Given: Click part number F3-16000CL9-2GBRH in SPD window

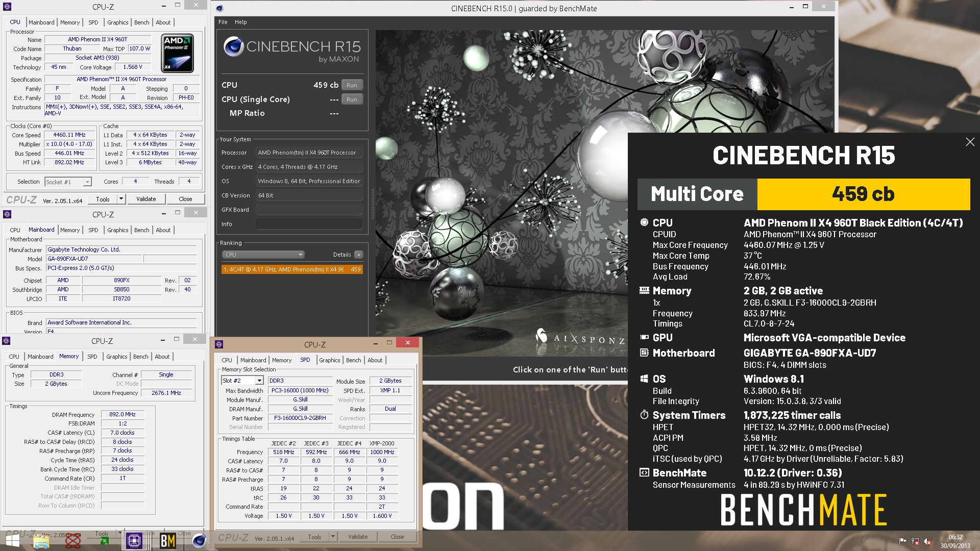Looking at the screenshot, I should pos(300,418).
